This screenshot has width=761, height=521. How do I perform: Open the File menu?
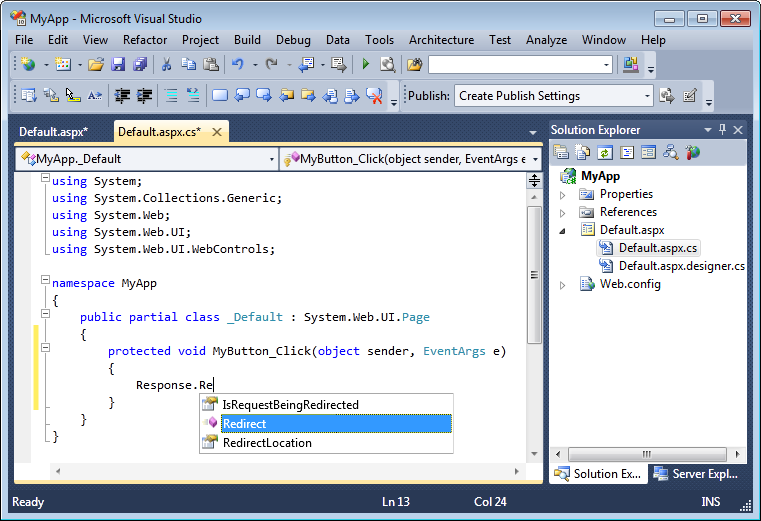tap(24, 40)
